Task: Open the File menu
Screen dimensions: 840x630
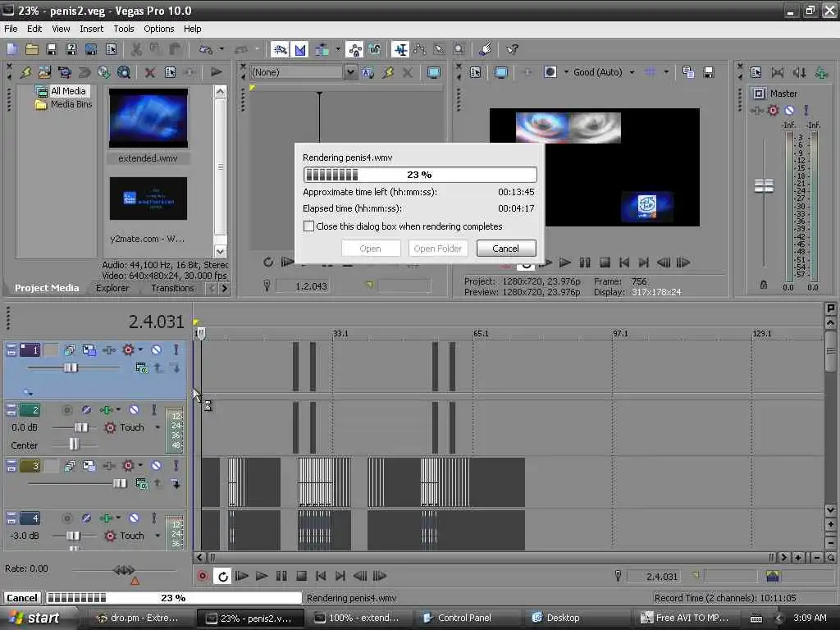Action: pyautogui.click(x=11, y=29)
